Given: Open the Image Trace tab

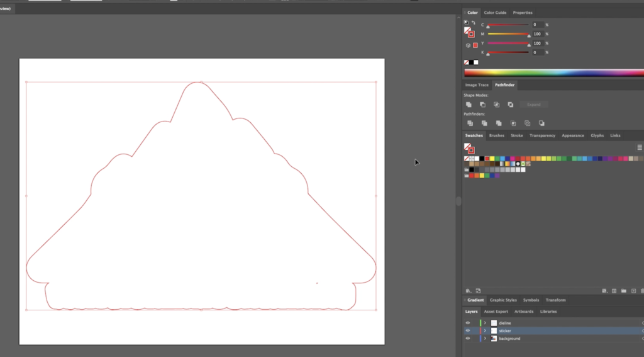Looking at the screenshot, I should pos(477,85).
